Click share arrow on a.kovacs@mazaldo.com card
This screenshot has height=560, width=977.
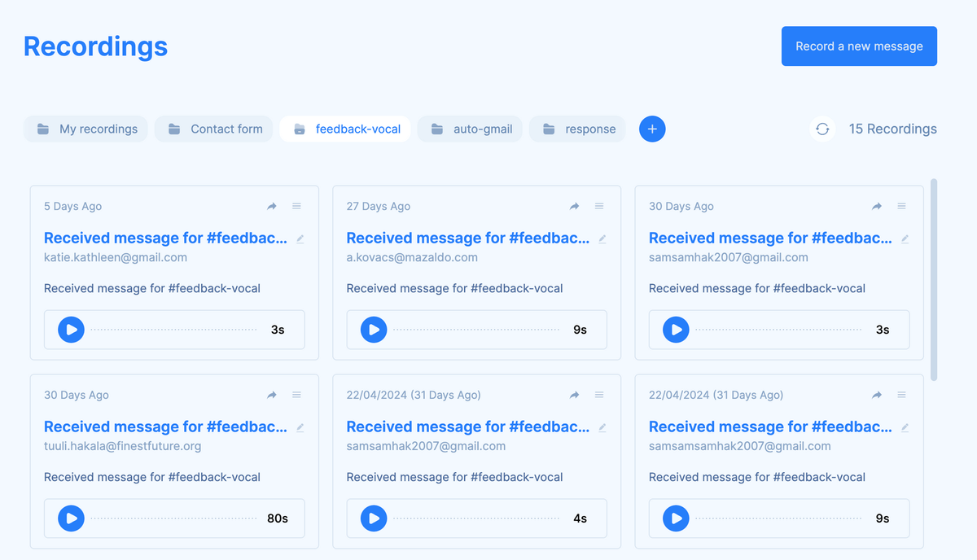pos(574,207)
